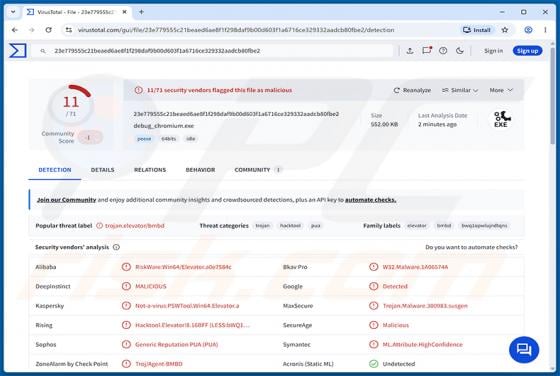The image size is (560, 376).
Task: Click the Symantec ML.Attribute.HighConfidence result
Action: pos(422,345)
